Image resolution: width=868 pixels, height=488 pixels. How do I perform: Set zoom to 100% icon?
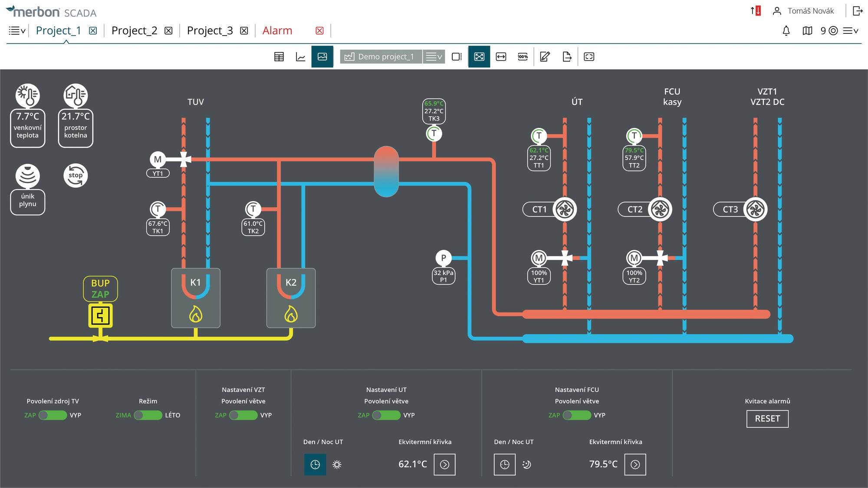[523, 57]
